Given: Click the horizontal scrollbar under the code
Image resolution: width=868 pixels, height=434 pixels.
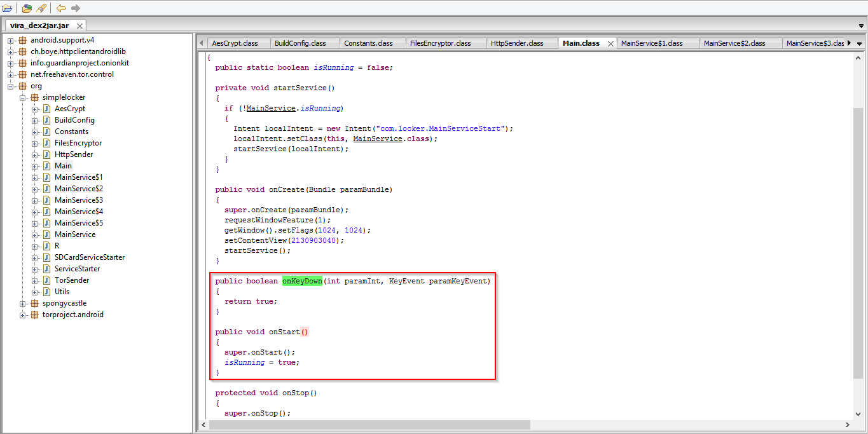Looking at the screenshot, I should pos(369,424).
